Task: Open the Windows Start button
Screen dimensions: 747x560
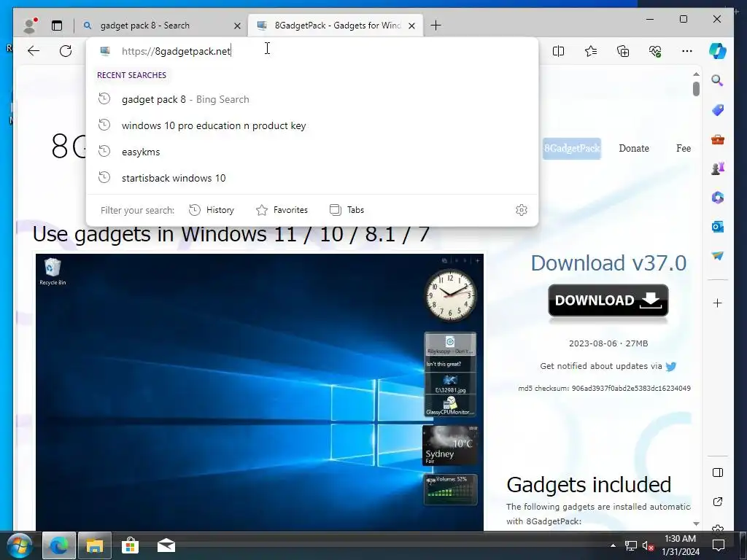Action: pyautogui.click(x=20, y=545)
